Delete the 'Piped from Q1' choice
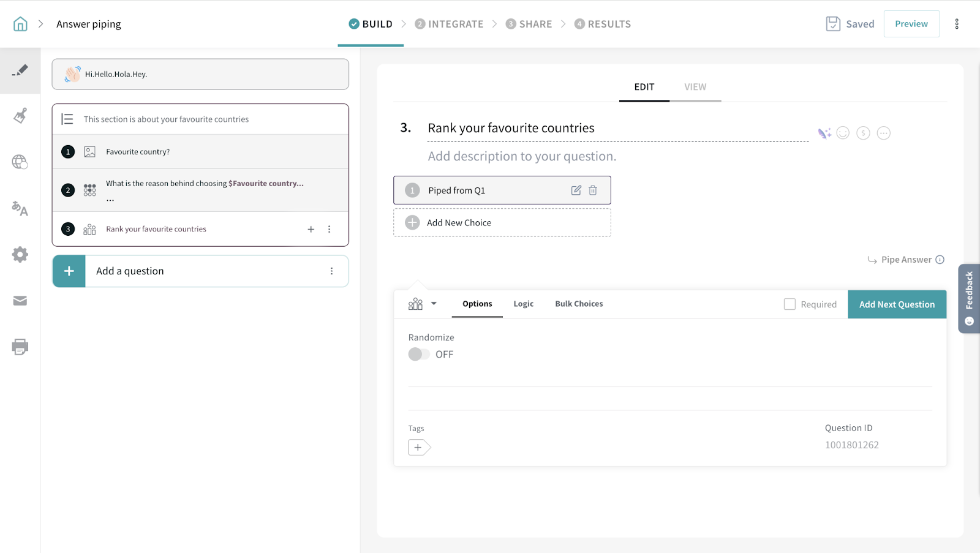980x553 pixels. tap(593, 190)
